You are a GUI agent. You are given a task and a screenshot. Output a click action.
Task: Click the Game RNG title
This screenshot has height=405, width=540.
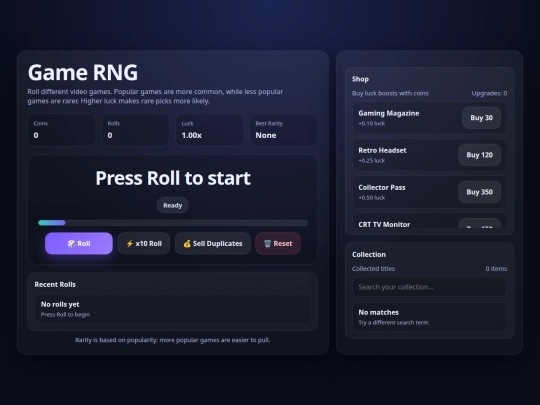tap(83, 72)
